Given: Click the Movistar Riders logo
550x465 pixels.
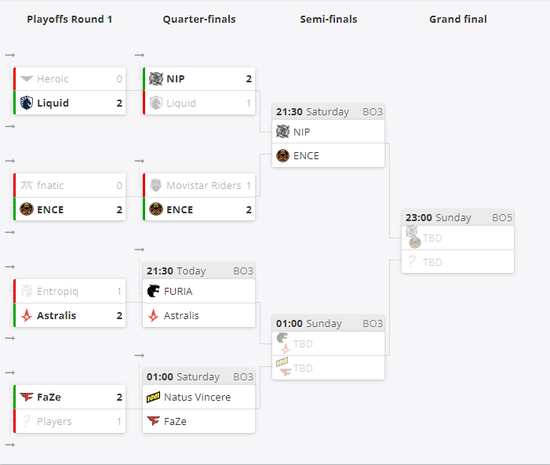Looking at the screenshot, I should click(x=156, y=185).
